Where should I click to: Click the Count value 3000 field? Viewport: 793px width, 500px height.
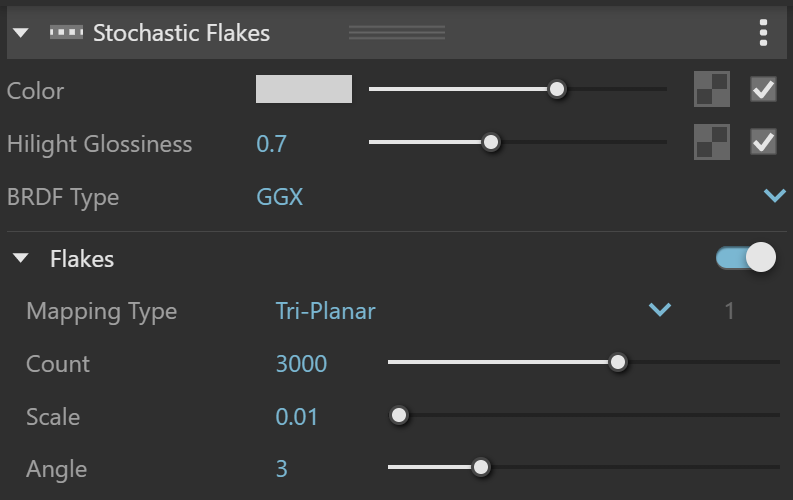301,364
